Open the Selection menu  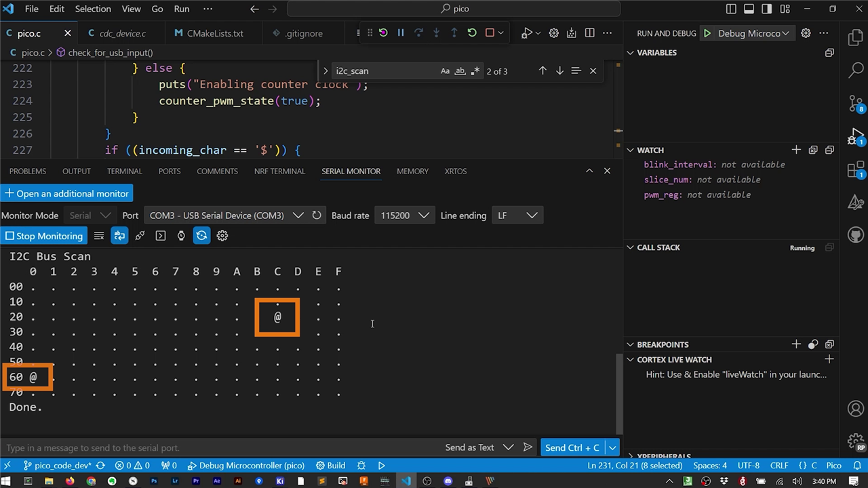coord(93,9)
